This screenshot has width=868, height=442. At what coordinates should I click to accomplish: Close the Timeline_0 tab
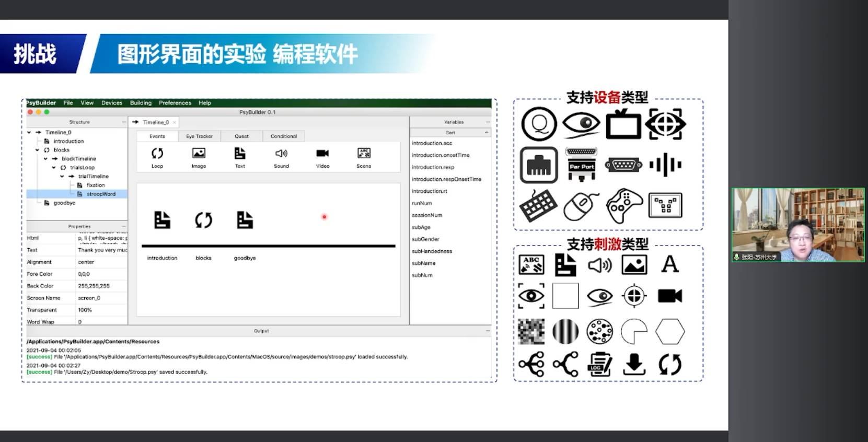[x=175, y=122]
